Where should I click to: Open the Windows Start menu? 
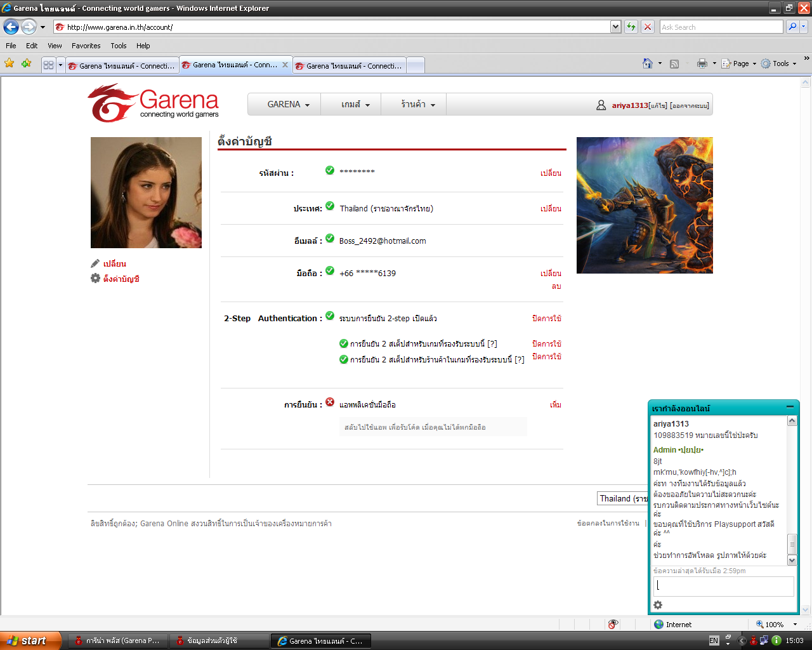[30, 640]
